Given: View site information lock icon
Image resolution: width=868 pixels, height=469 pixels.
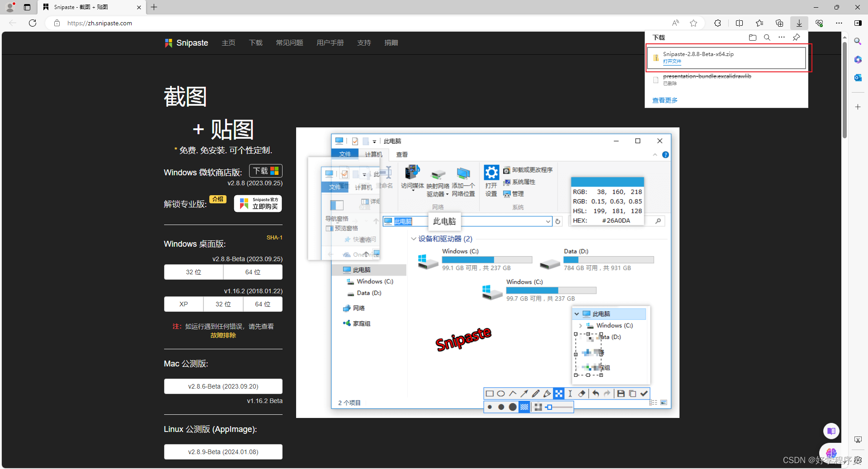Looking at the screenshot, I should (x=57, y=23).
